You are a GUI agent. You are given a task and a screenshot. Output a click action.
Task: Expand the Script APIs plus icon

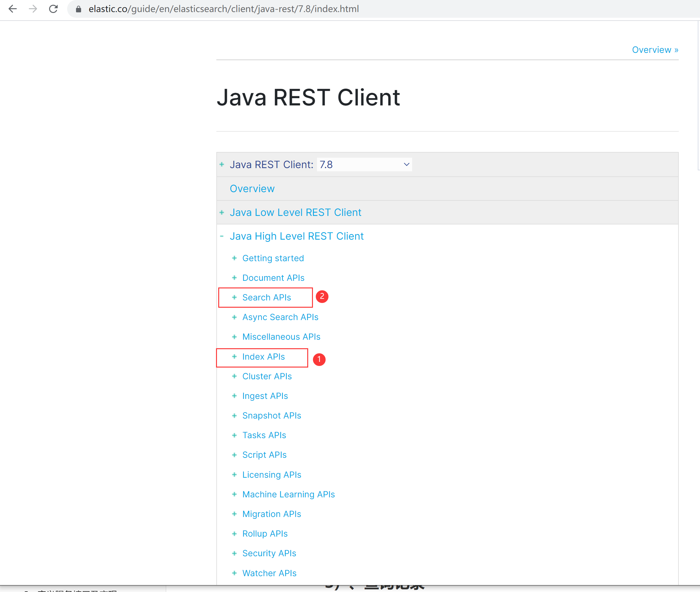(x=234, y=455)
